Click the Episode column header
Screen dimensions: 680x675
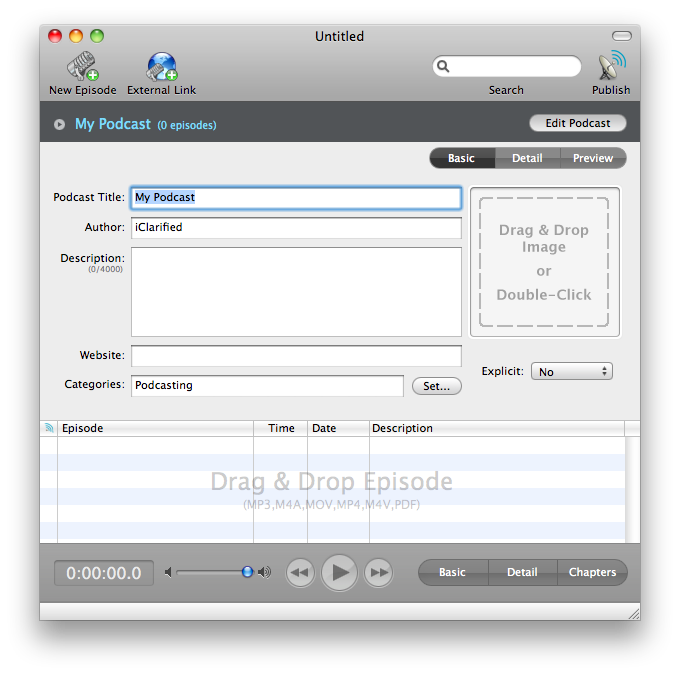pos(155,428)
